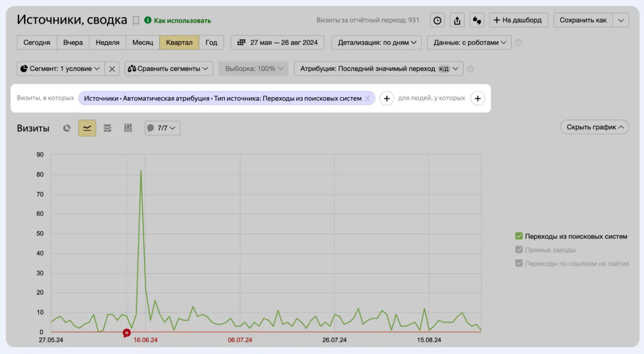Select the 'Сегодня' period tab
This screenshot has height=354, width=644.
(37, 42)
